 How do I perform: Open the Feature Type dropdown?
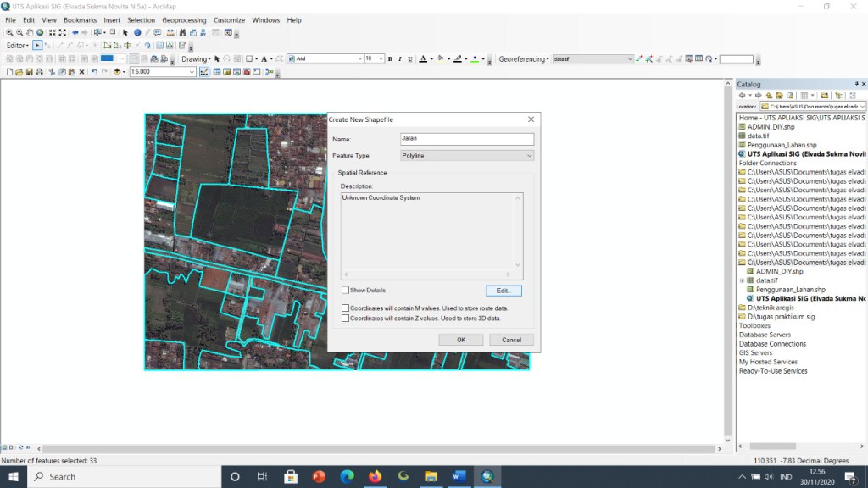click(467, 156)
